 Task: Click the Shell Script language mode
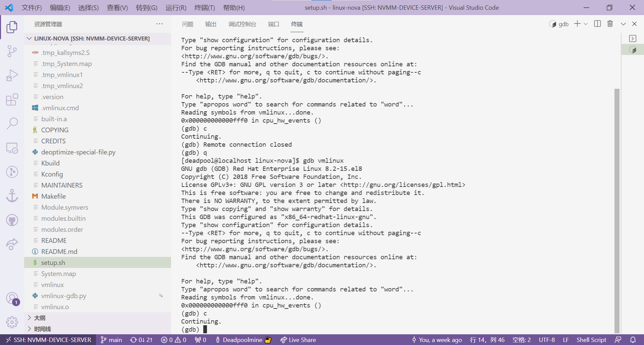591,340
